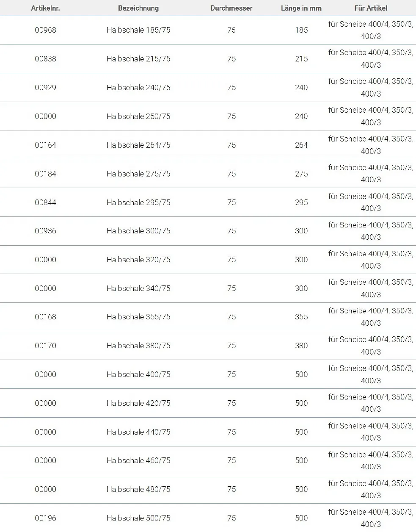
Task: Click article number 00929
Action: [x=45, y=88]
